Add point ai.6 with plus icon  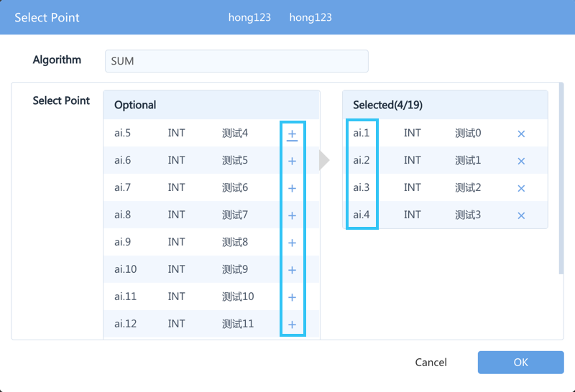tap(292, 161)
